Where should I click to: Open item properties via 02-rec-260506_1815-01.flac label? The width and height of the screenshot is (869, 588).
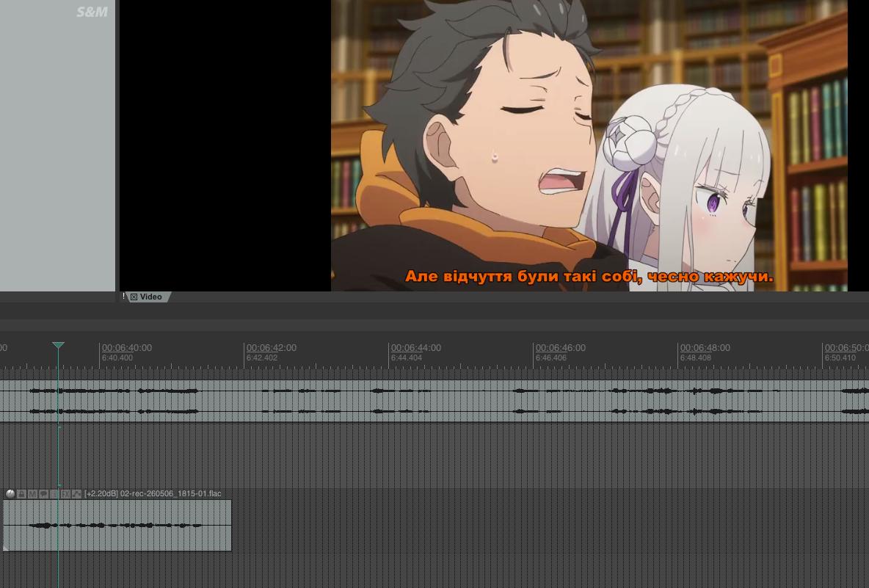(x=171, y=494)
